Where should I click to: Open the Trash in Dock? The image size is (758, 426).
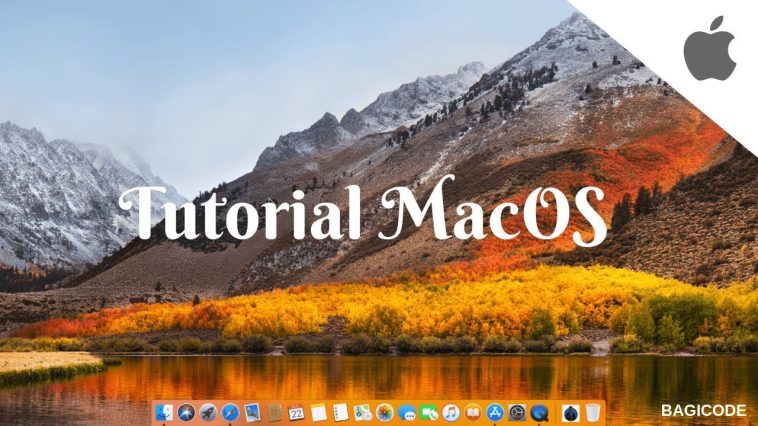point(593,413)
